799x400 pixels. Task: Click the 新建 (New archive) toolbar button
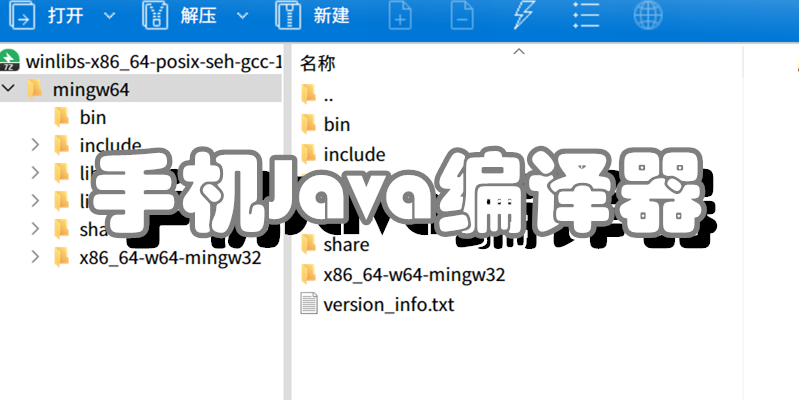tap(312, 16)
